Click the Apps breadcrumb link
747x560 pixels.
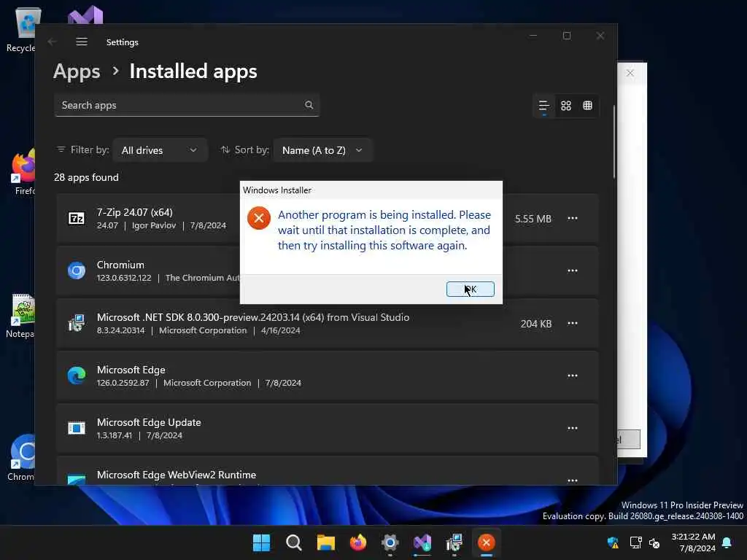77,71
